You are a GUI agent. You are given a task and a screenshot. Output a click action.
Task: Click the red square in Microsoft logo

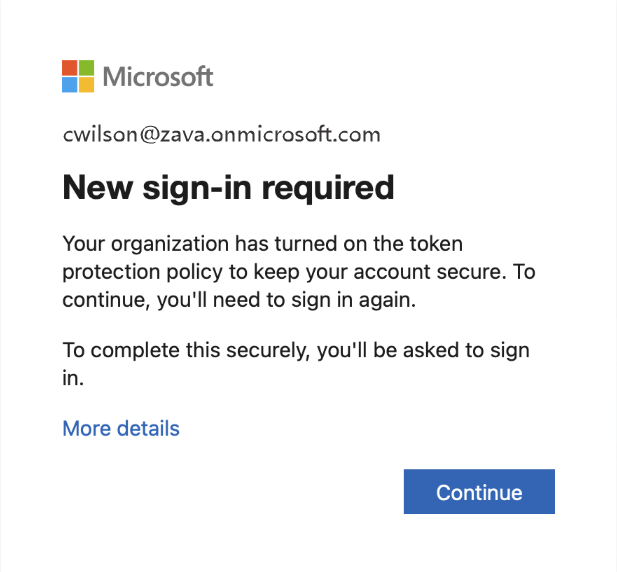(70, 68)
